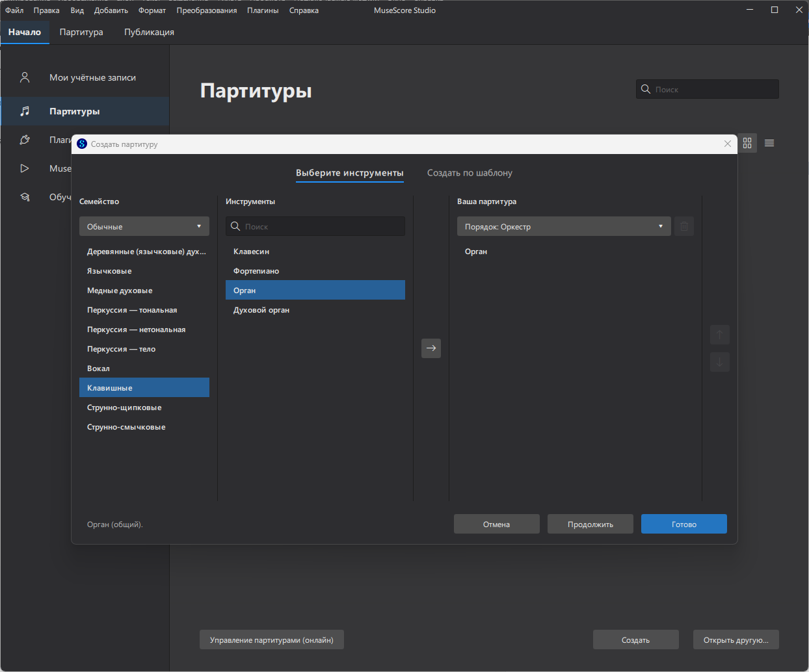Image resolution: width=809 pixels, height=672 pixels.
Task: Click magnifier icon in Партитуры search
Action: pyautogui.click(x=646, y=89)
